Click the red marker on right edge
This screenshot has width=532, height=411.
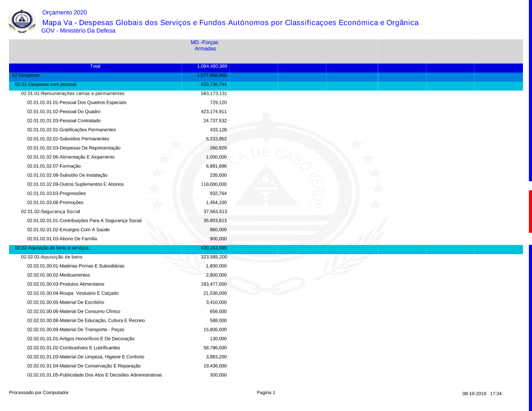(x=530, y=211)
